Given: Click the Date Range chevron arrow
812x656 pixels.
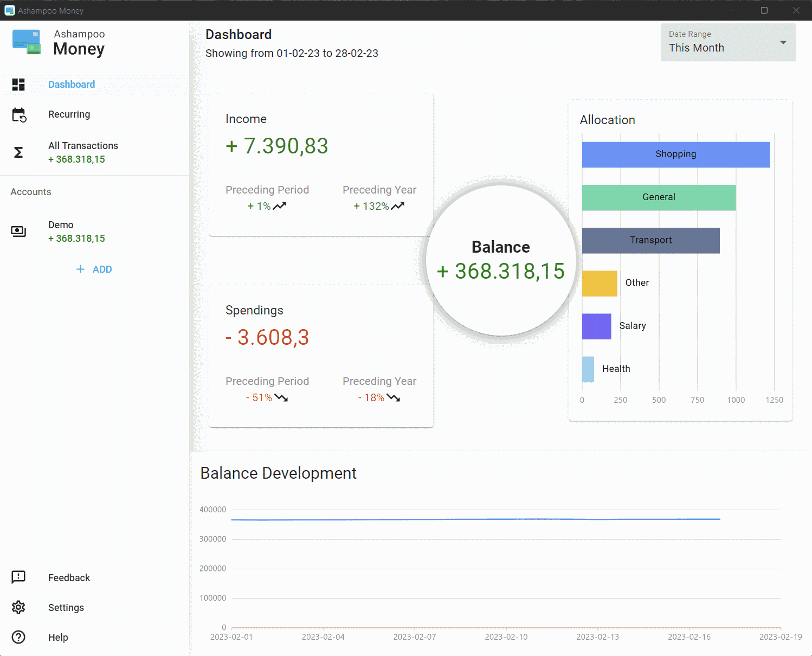Looking at the screenshot, I should pos(783,42).
